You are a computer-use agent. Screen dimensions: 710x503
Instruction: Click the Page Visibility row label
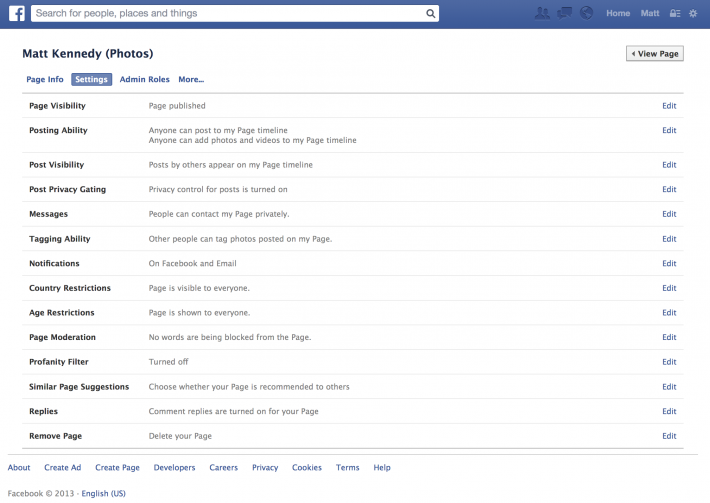coord(58,106)
